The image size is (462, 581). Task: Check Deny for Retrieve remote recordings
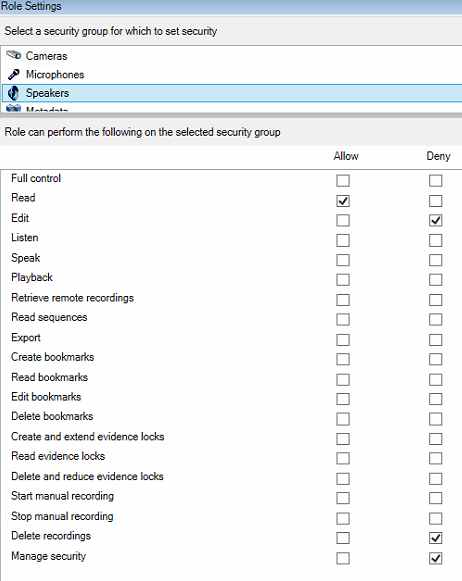coord(435,300)
